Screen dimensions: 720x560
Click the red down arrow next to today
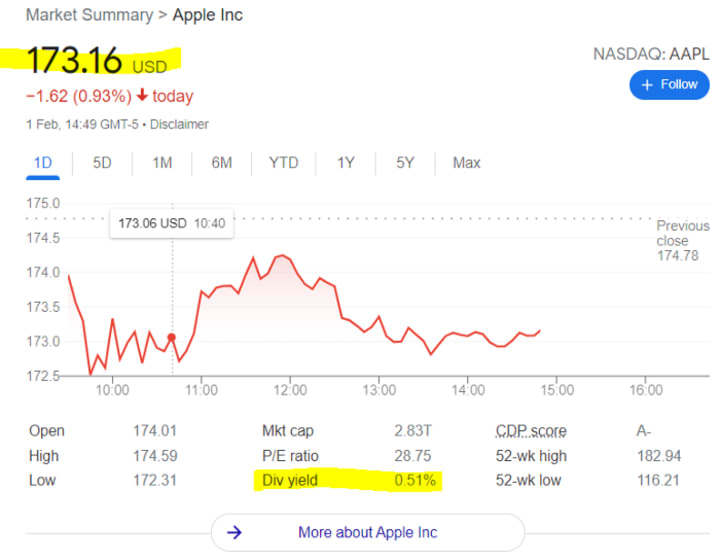142,95
